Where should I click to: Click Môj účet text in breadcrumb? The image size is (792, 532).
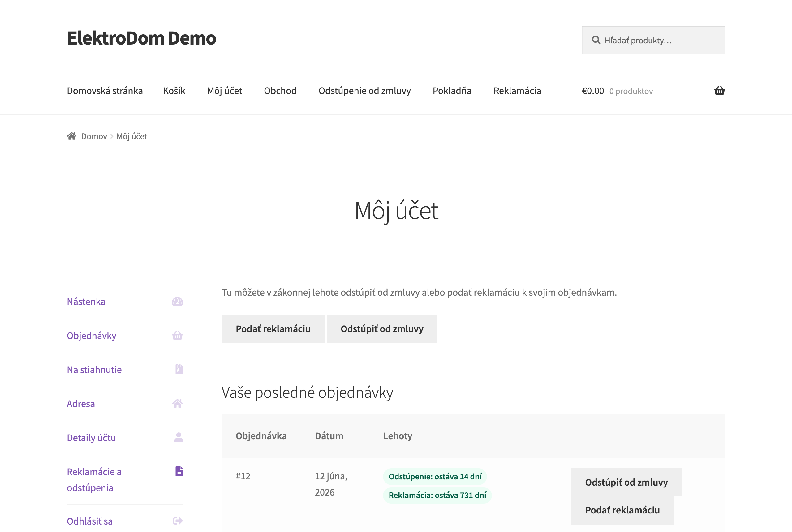point(132,136)
